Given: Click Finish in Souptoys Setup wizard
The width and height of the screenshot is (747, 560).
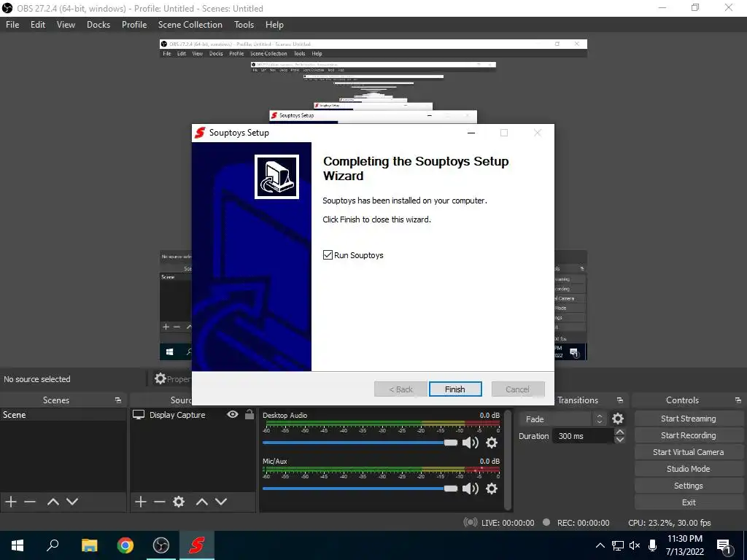Looking at the screenshot, I should pos(455,389).
